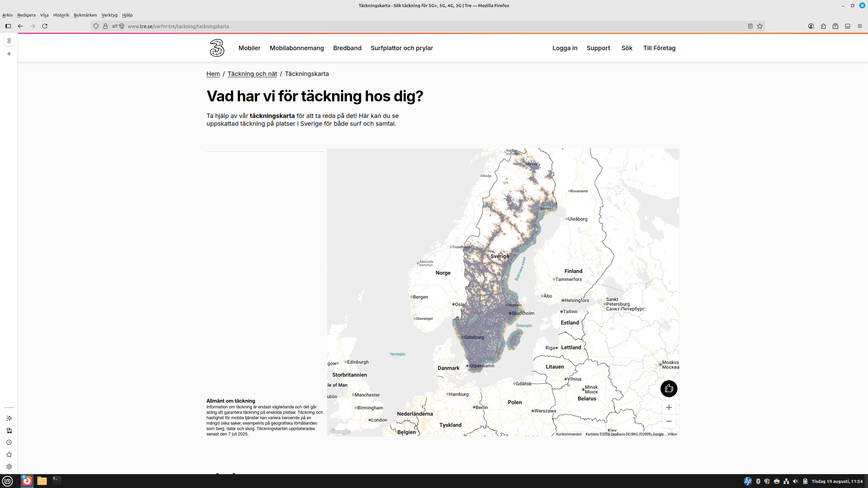Open Kortkommandon link on the map
This screenshot has height=488, width=868.
tap(569, 434)
